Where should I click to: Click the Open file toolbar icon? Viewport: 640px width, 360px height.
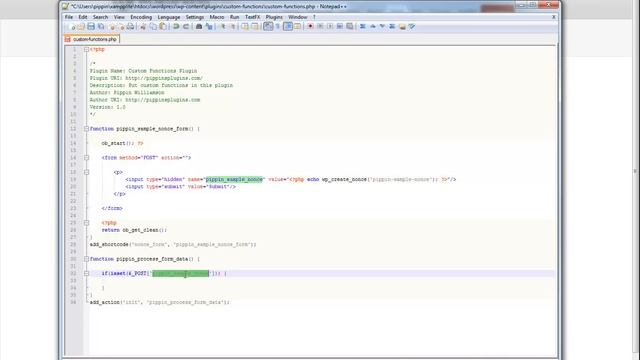point(81,27)
